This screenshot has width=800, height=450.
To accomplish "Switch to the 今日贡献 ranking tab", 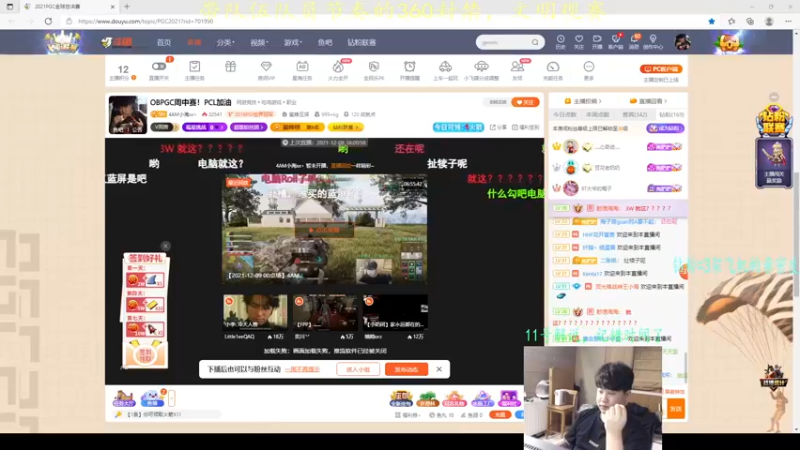I will [x=565, y=114].
